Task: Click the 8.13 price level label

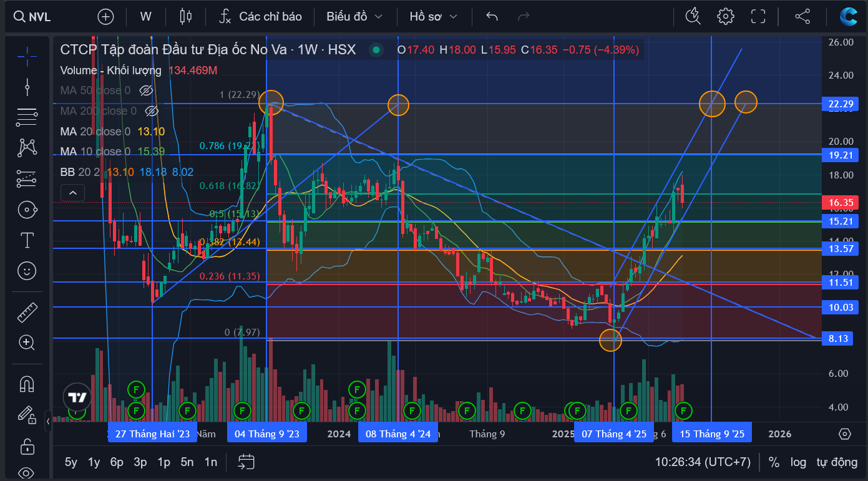Action: point(837,339)
